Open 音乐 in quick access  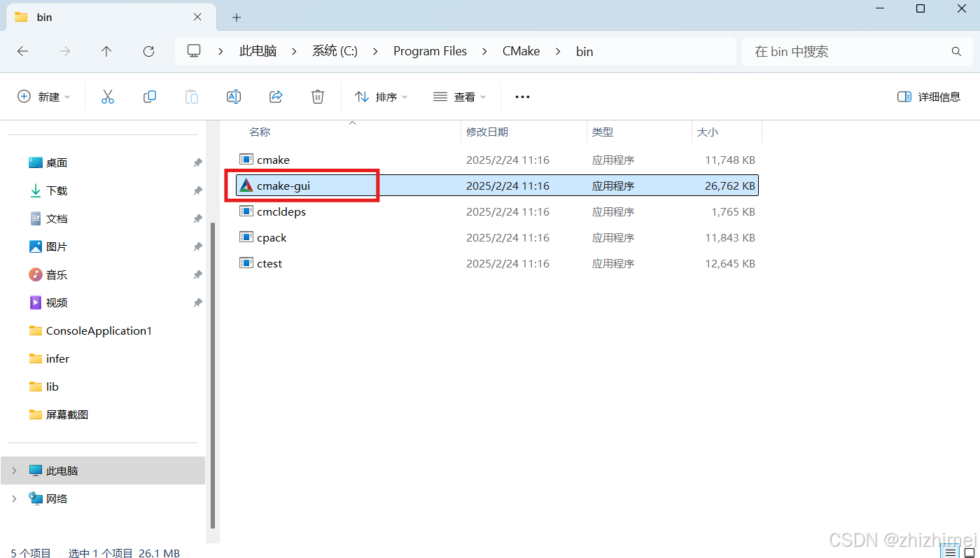coord(57,274)
